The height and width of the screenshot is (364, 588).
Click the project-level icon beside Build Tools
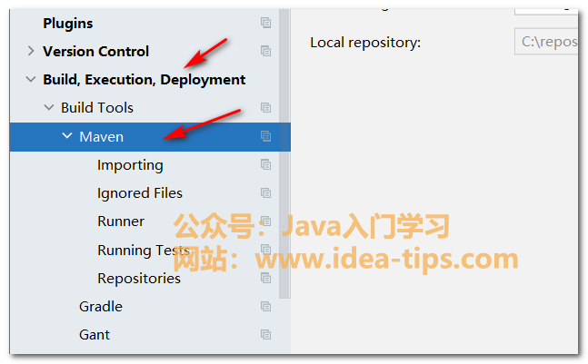click(x=265, y=108)
